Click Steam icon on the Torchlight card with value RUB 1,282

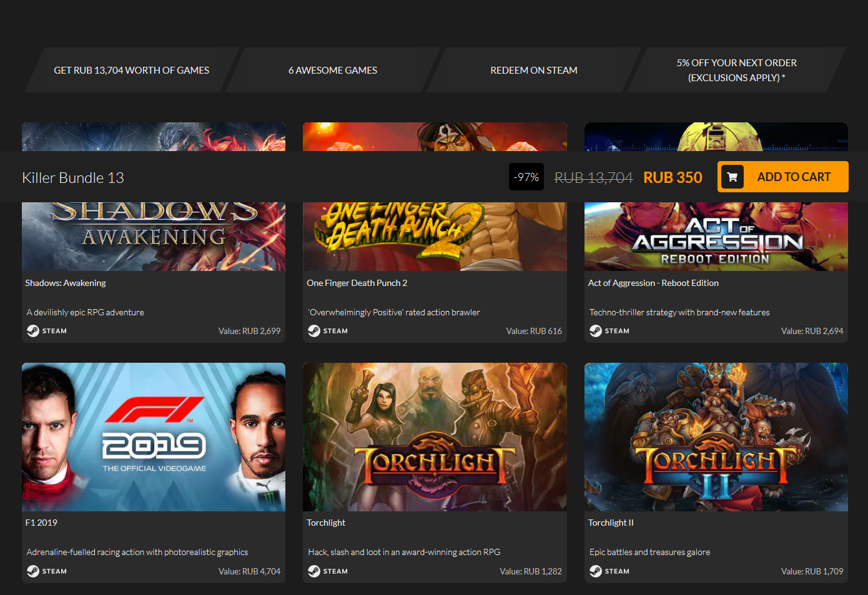[314, 571]
